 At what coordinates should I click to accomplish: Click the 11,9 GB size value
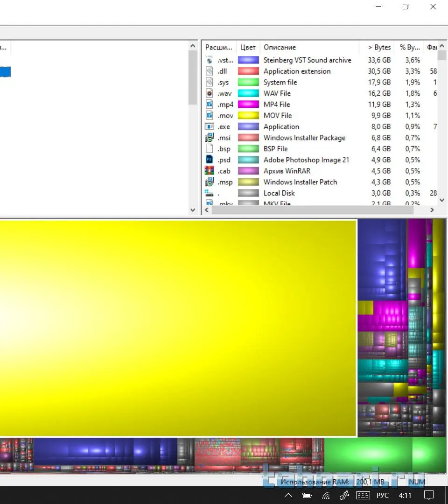click(379, 105)
